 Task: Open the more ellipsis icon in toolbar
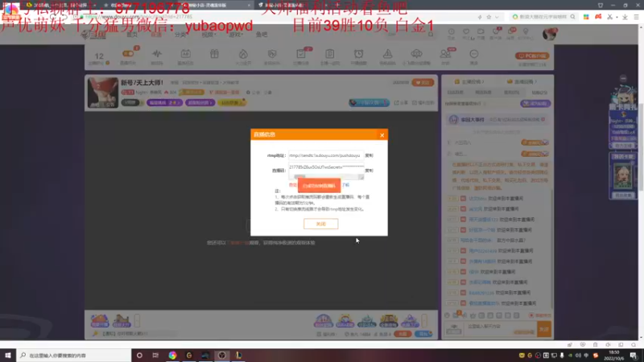click(x=474, y=54)
